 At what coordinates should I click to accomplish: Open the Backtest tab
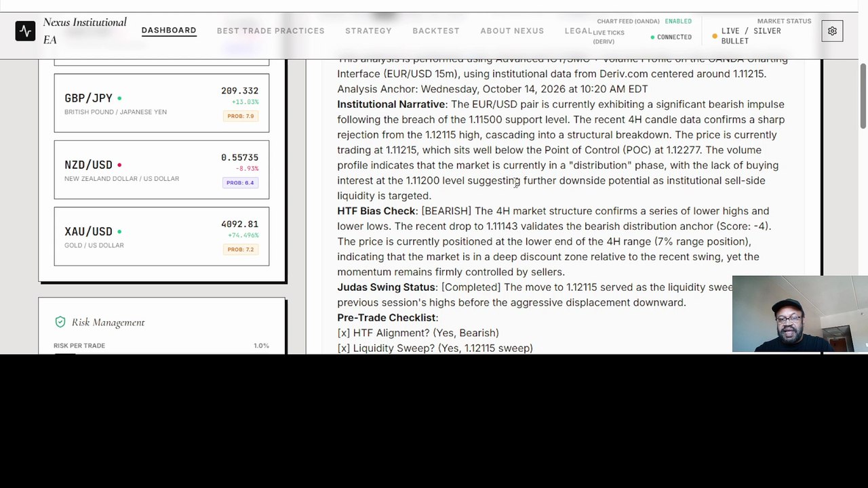(x=436, y=30)
